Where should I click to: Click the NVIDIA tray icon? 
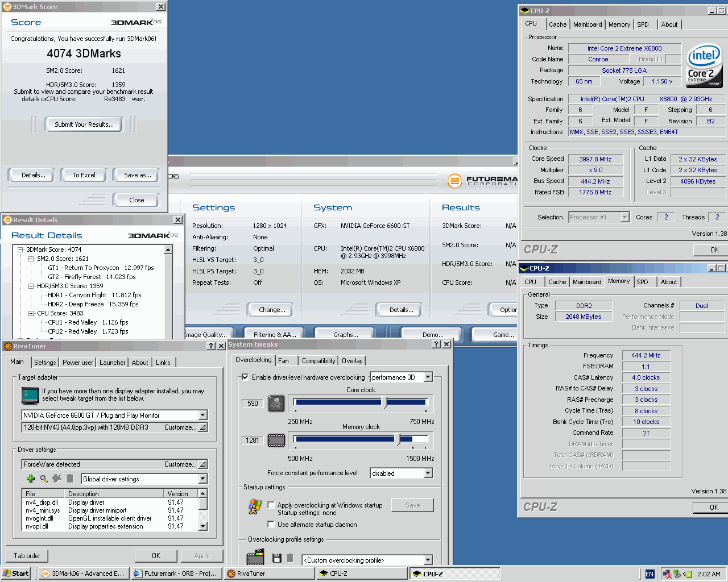pos(688,574)
